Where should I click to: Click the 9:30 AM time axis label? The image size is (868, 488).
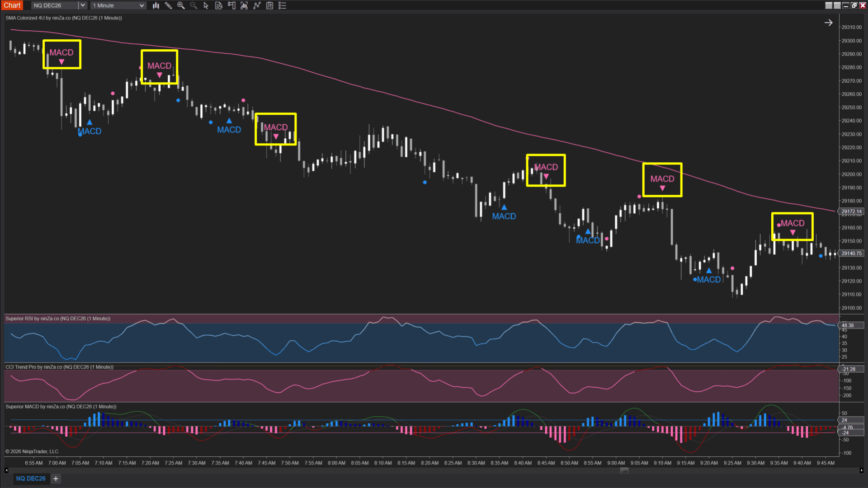755,463
